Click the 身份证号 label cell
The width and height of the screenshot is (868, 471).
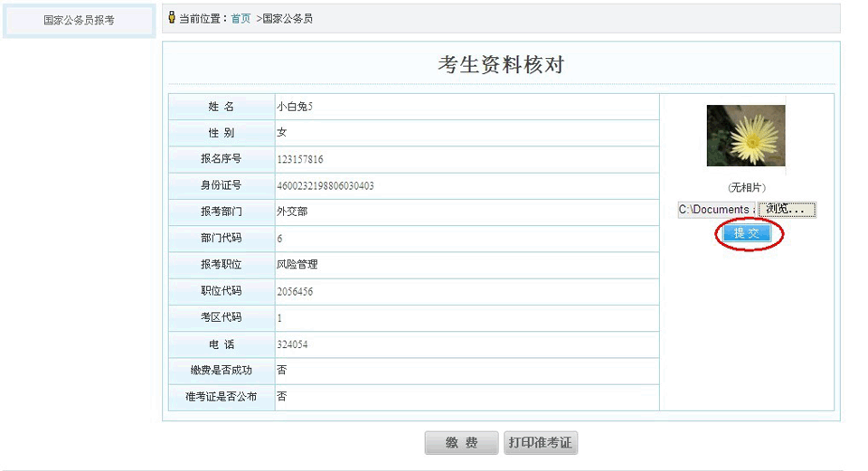click(x=222, y=185)
